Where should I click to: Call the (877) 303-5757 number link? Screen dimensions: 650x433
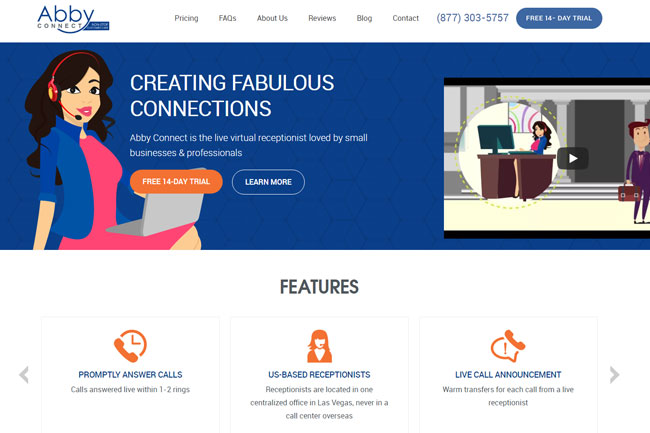[x=472, y=18]
